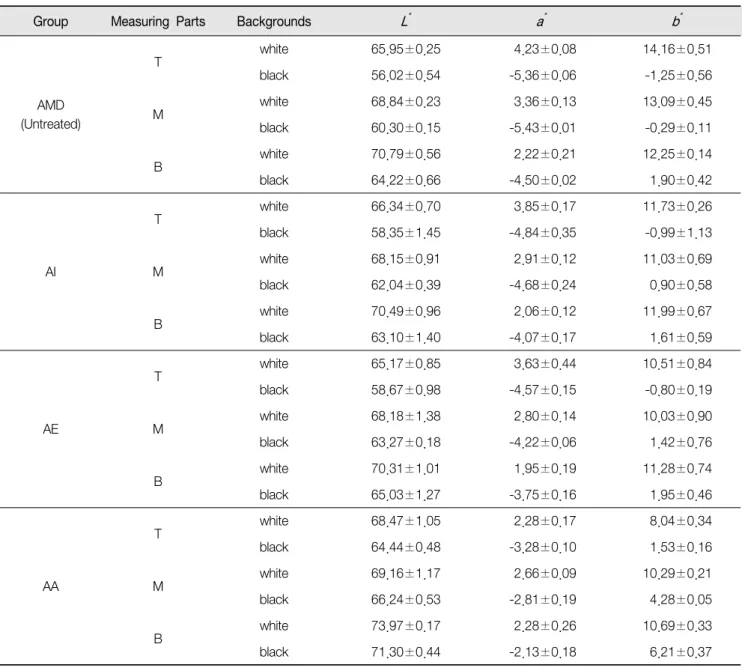Click the value -1.25±0.56
Screen dimensions: 742x668
point(678,75)
